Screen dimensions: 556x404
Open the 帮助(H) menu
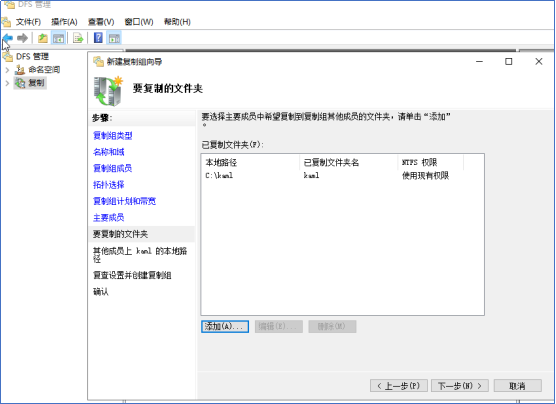pyautogui.click(x=177, y=22)
